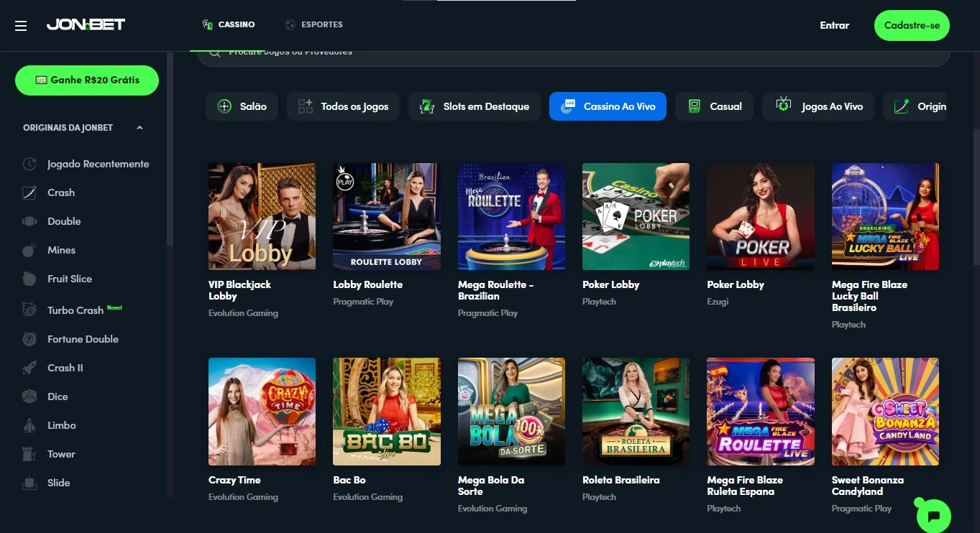Viewport: 980px width, 533px height.
Task: Click the Limbo sidebar label
Action: coord(61,425)
